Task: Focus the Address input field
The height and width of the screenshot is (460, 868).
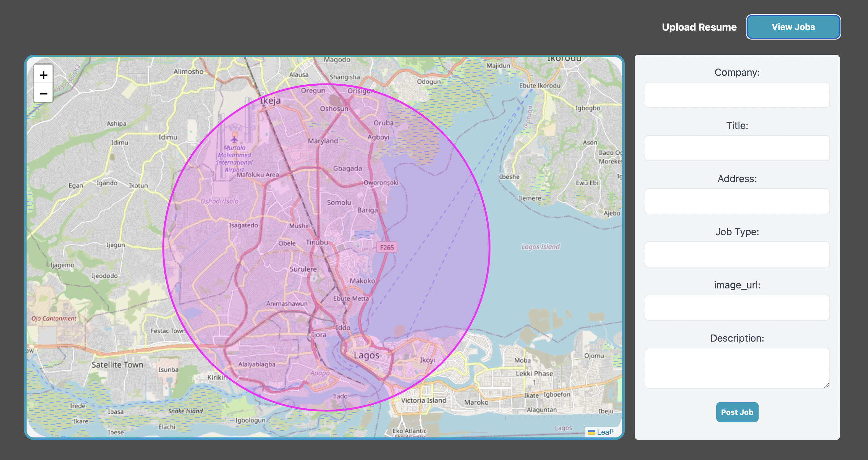Action: coord(737,202)
